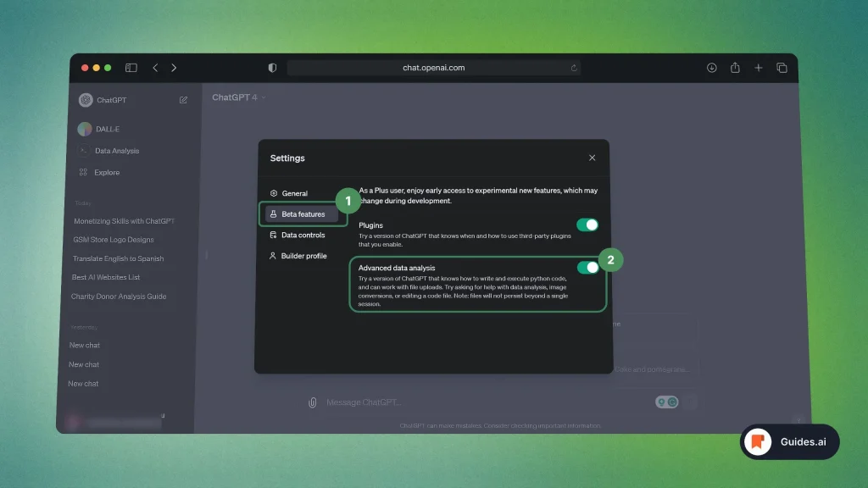Screen dimensions: 868x488
Task: Click the Advanced data analysis label
Action: tap(397, 268)
